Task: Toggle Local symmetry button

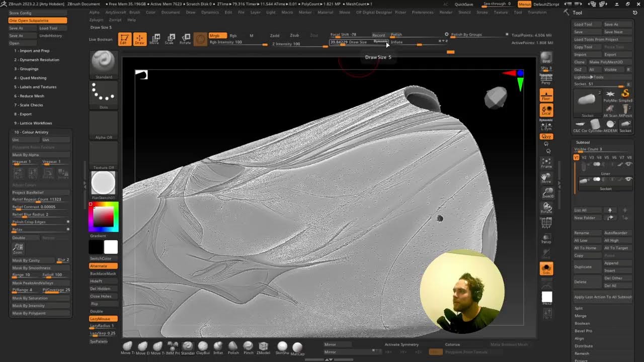Action: click(x=546, y=110)
